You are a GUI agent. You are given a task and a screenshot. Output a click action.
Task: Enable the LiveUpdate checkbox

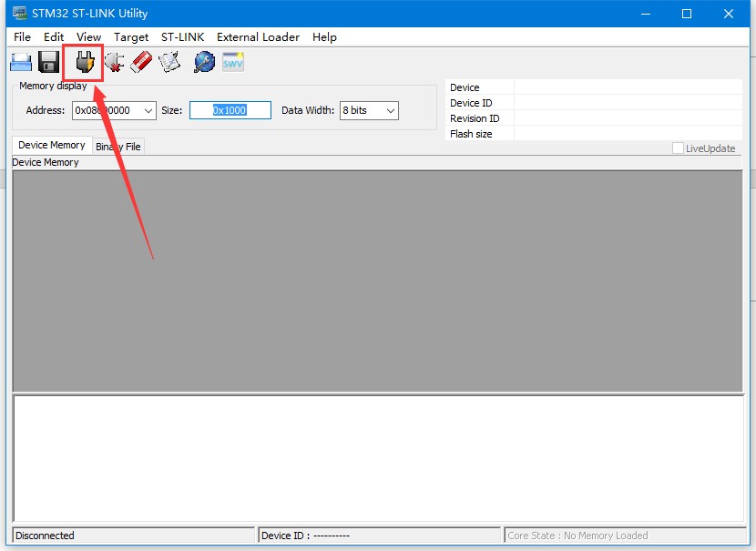coord(678,148)
